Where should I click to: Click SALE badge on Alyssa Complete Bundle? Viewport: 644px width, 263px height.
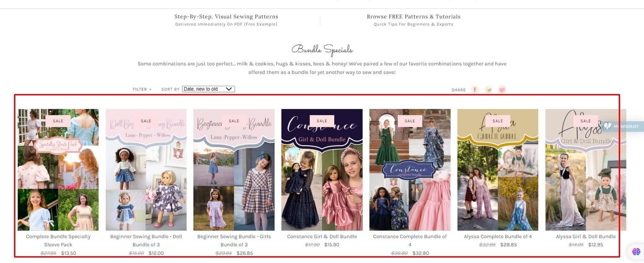tap(498, 121)
